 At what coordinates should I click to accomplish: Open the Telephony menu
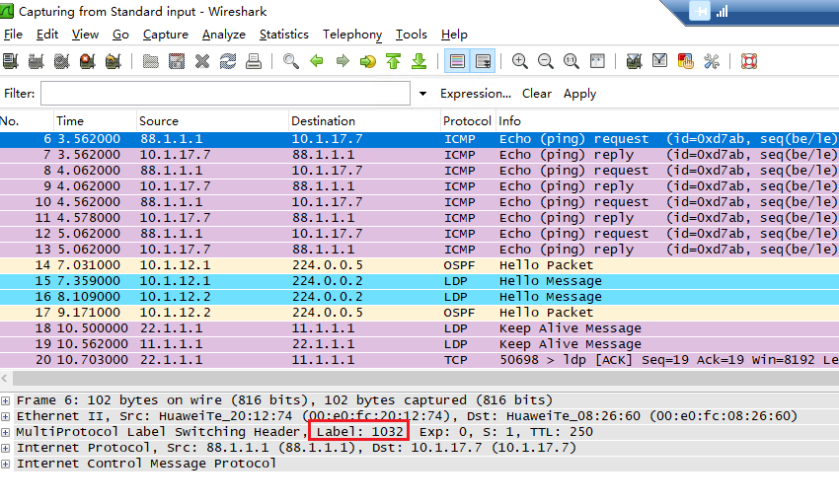tap(352, 35)
